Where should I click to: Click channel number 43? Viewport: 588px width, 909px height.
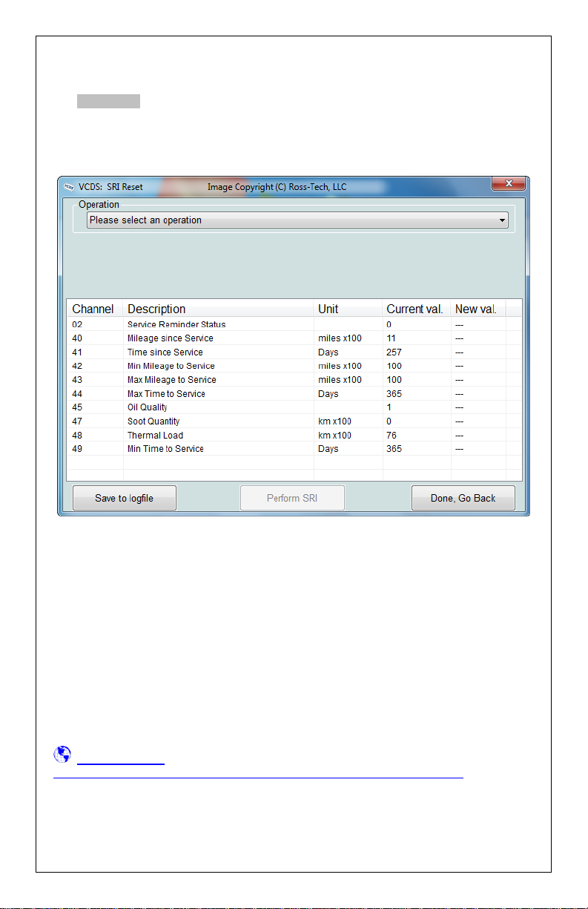(77, 380)
